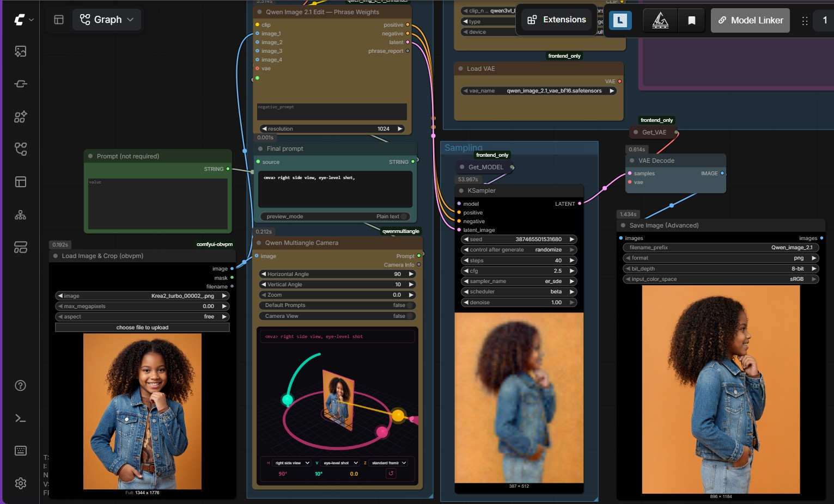The image size is (834, 504).
Task: Reset the camera angle widget
Action: (391, 474)
